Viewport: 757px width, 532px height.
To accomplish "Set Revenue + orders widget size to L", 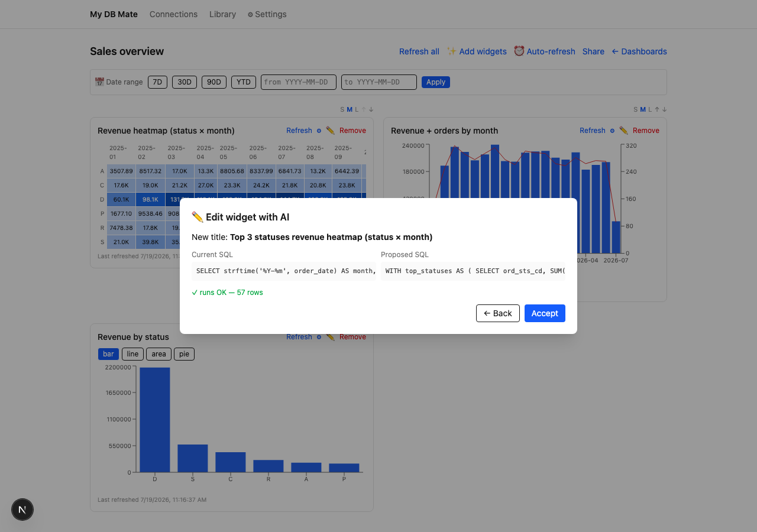I will tap(650, 109).
